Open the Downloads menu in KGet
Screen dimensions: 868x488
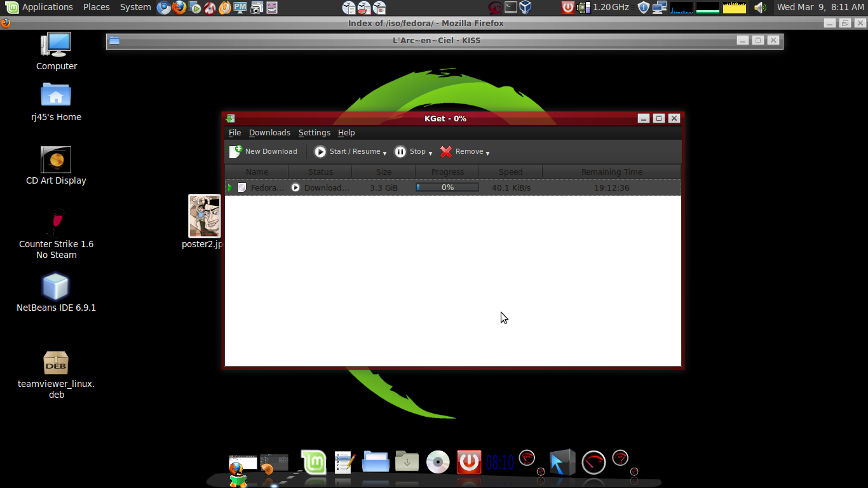tap(269, 132)
